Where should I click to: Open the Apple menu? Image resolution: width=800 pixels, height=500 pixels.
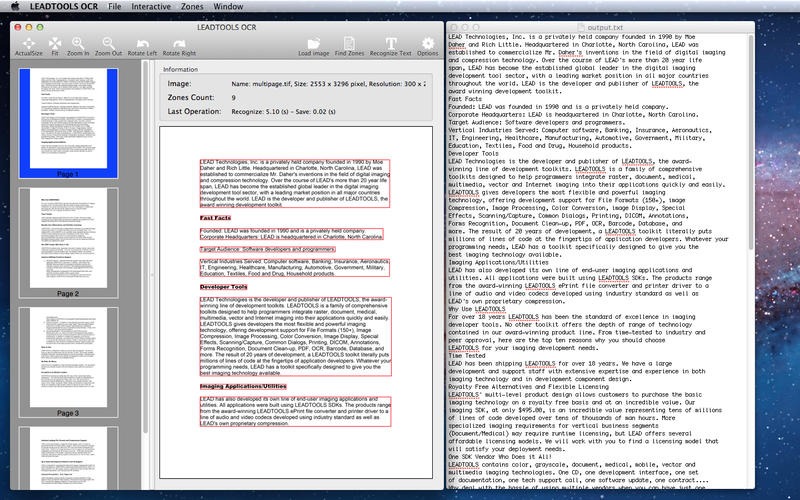pos(15,6)
